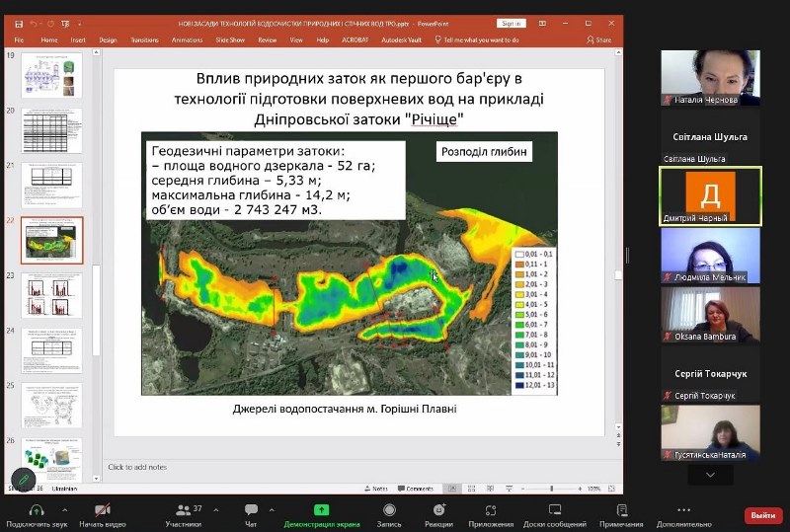The height and width of the screenshot is (532, 790).
Task: Open the Whiteboards icon
Action: point(555,510)
